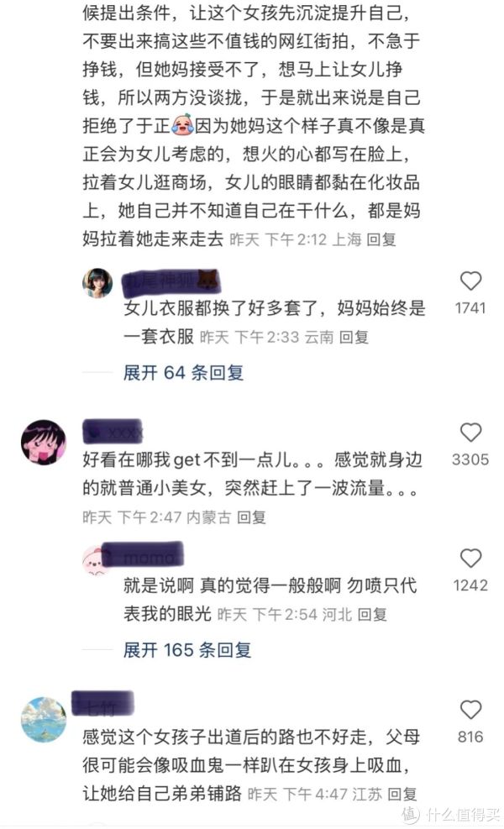Image resolution: width=504 pixels, height=829 pixels.
Task: Open the Yunnan commenter's avatar
Action: coord(97,283)
